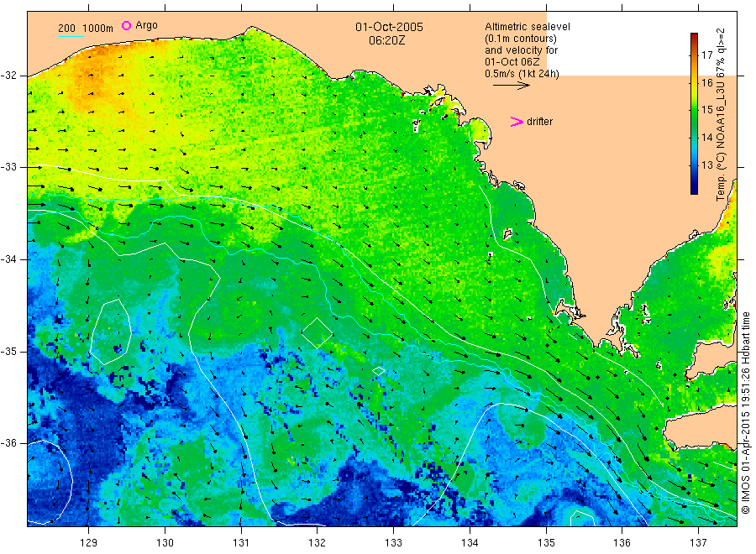This screenshot has width=756, height=554.
Task: Click the date text 01-Oct-2005
Action: [x=389, y=27]
